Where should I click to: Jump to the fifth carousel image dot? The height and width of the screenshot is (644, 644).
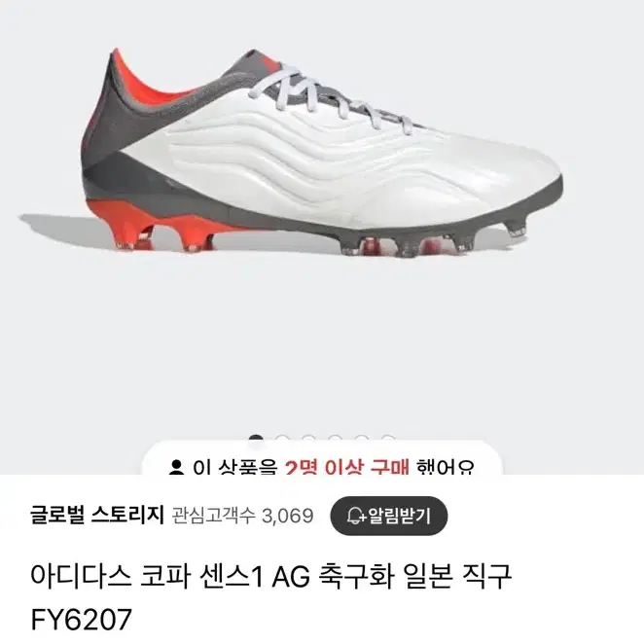[x=362, y=438]
